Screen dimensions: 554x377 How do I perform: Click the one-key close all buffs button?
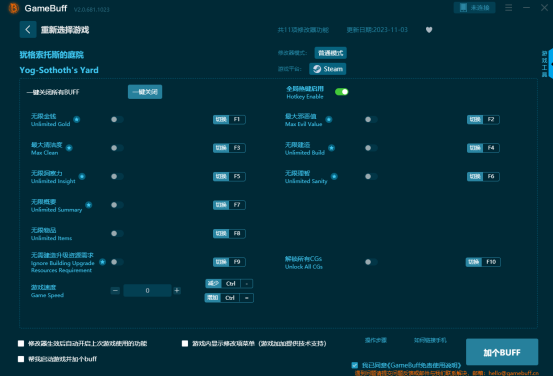coord(145,92)
